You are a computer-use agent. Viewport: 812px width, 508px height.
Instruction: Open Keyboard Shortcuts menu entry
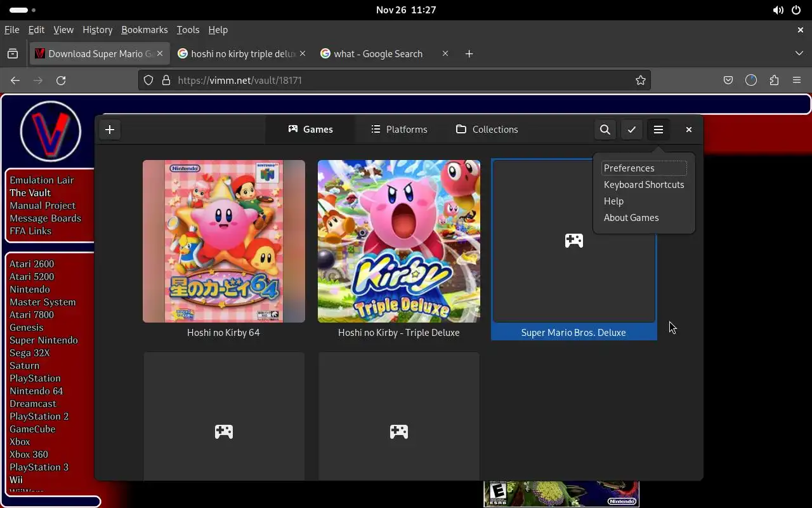coord(644,185)
